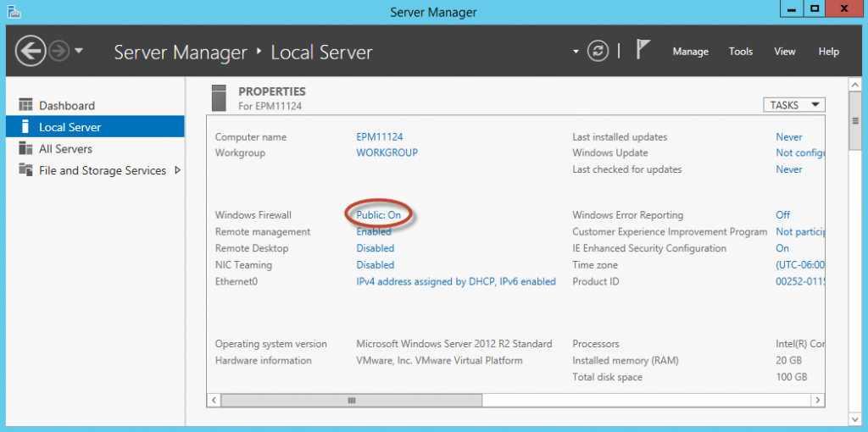Click the Dashboard grid icon

[25, 105]
